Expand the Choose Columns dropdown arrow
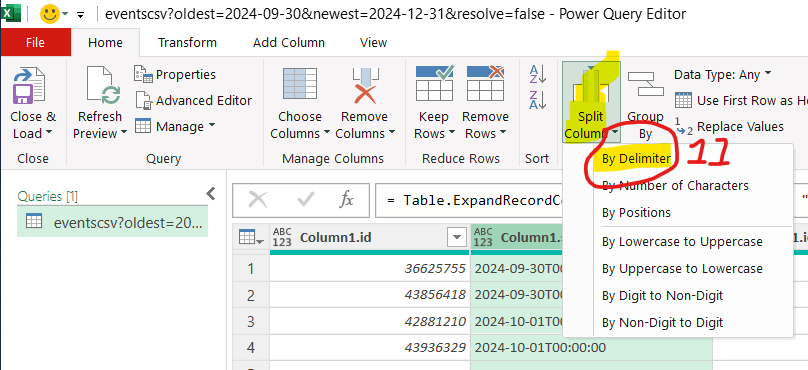808x370 pixels. [327, 133]
